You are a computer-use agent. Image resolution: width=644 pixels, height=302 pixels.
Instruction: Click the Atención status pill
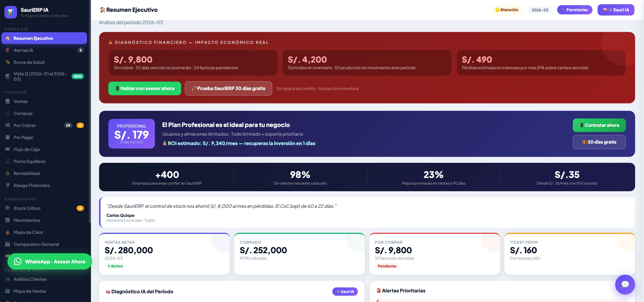click(507, 10)
